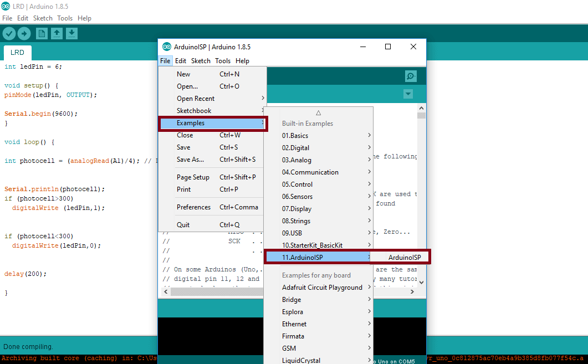Open the Firmata examples submenu

(318, 336)
